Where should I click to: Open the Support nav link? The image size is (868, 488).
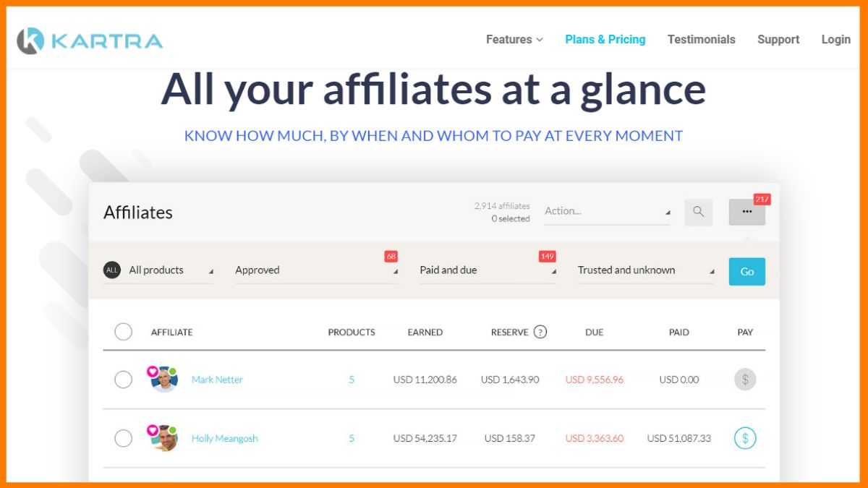[x=778, y=40]
